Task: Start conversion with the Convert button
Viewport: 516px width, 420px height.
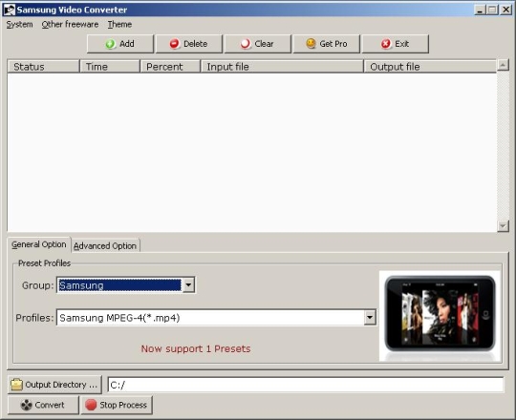Action: point(43,405)
